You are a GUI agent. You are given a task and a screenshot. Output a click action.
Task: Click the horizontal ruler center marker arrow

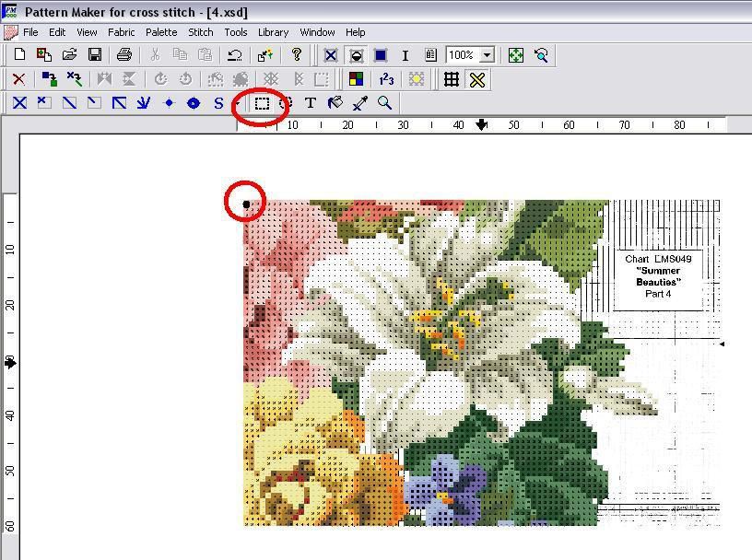point(481,125)
